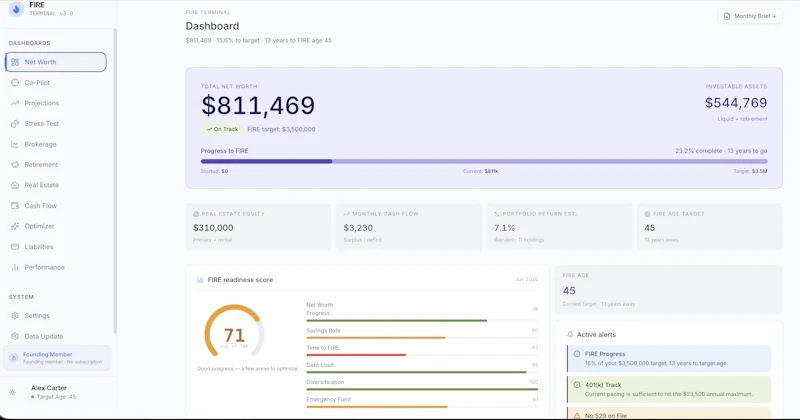Click the Co-Pilot sidebar icon
The width and height of the screenshot is (800, 420).
click(15, 83)
